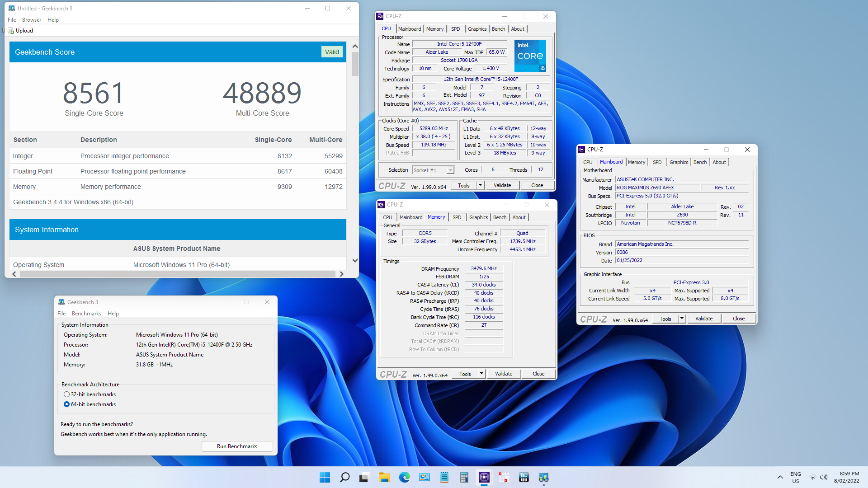868x488 pixels.
Task: Click the CPU-Z title icon in Memory window
Action: [381, 205]
